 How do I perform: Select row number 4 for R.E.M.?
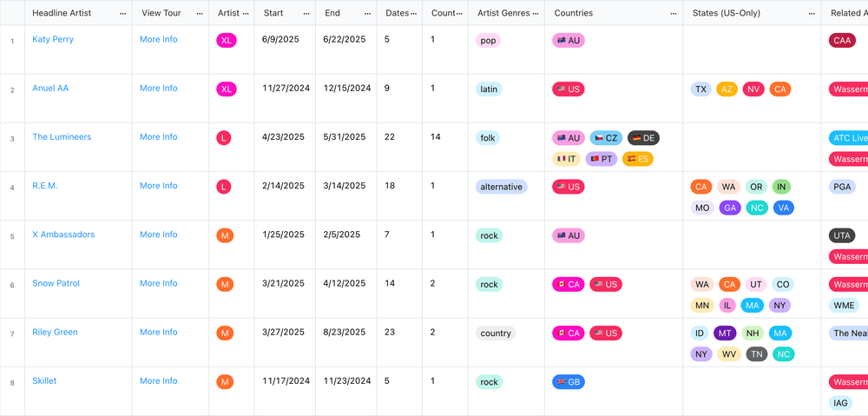(x=12, y=188)
